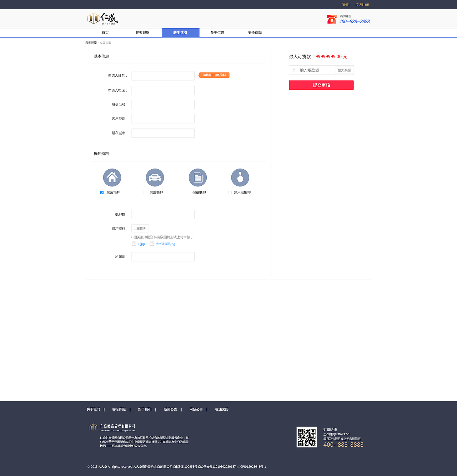Image resolution: width=457 pixels, height=476 pixels.
Task: Click the file icon beside 房产证背面.jpg
Action: pyautogui.click(x=152, y=244)
